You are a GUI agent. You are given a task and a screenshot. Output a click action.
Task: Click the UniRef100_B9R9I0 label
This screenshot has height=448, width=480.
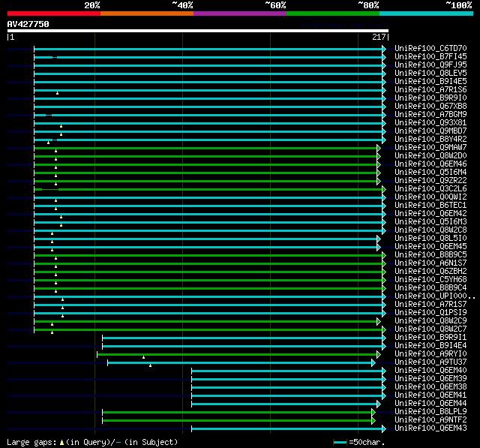pyautogui.click(x=430, y=98)
